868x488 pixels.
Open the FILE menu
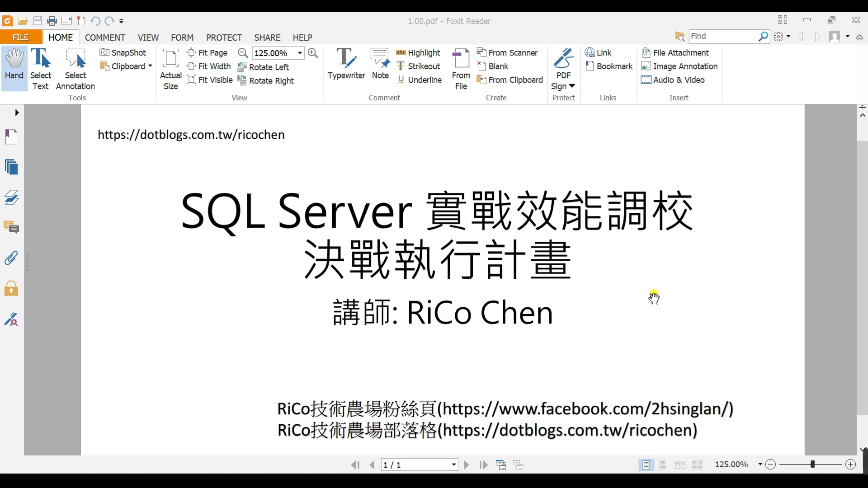(21, 37)
